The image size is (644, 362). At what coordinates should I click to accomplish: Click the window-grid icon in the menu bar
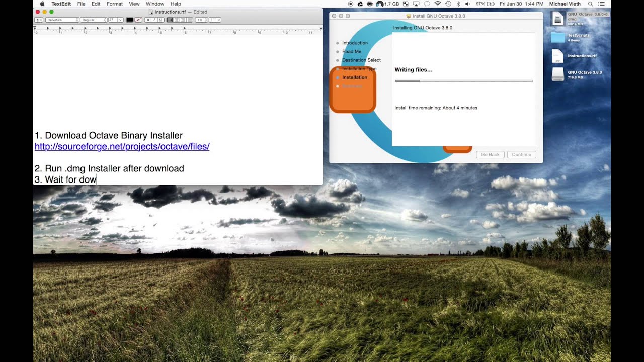406,4
